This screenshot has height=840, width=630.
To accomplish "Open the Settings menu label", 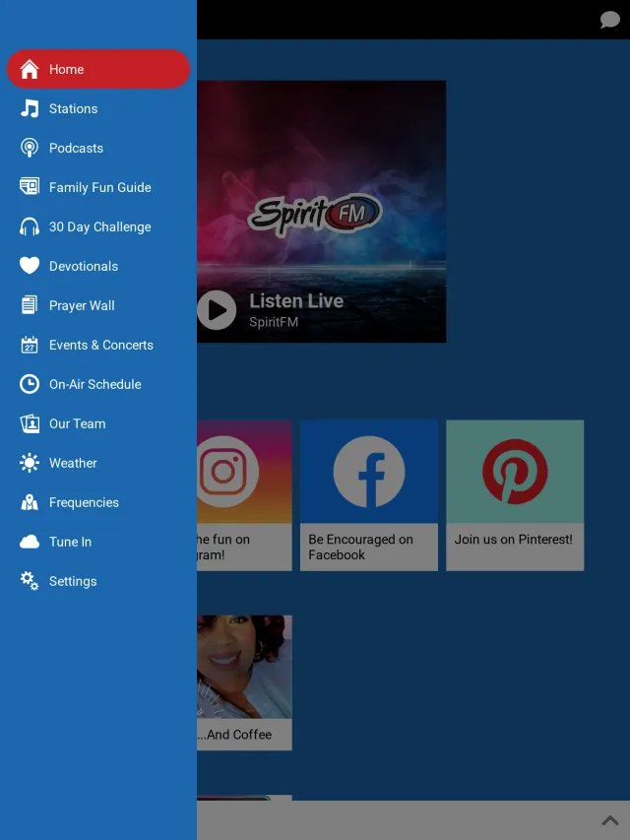I will click(73, 581).
